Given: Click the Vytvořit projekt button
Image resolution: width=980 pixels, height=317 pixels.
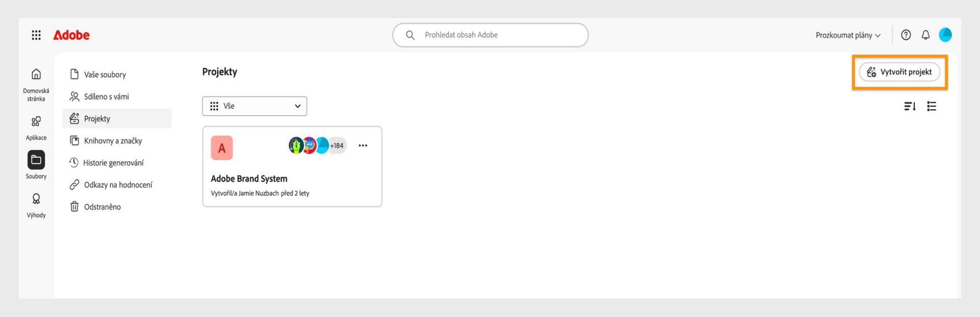Looking at the screenshot, I should (x=899, y=72).
